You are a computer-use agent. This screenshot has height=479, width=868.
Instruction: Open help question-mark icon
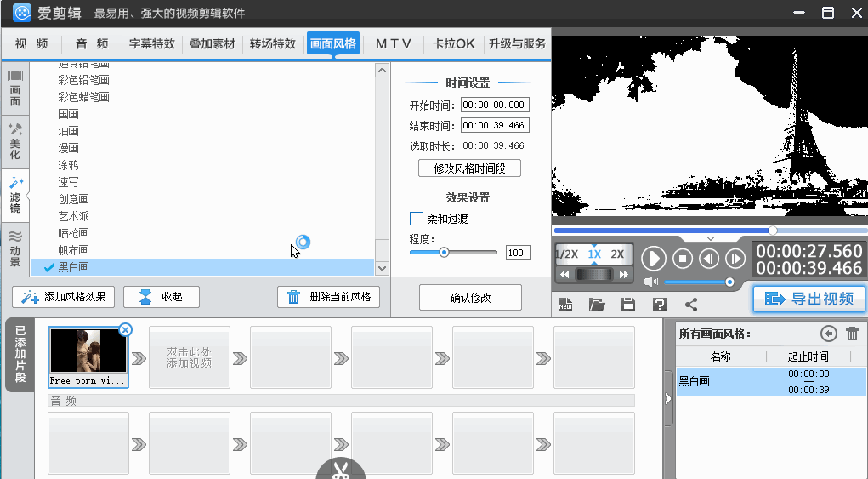pos(660,305)
